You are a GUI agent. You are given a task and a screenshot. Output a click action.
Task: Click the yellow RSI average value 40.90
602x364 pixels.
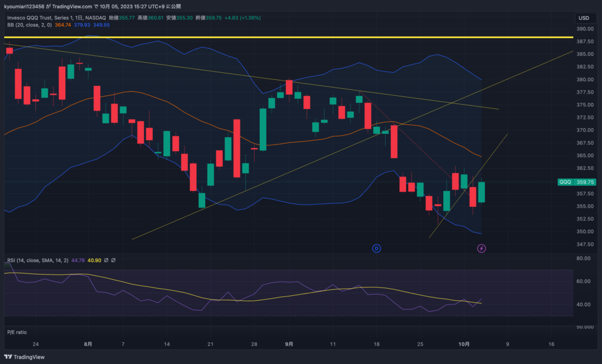(95, 261)
